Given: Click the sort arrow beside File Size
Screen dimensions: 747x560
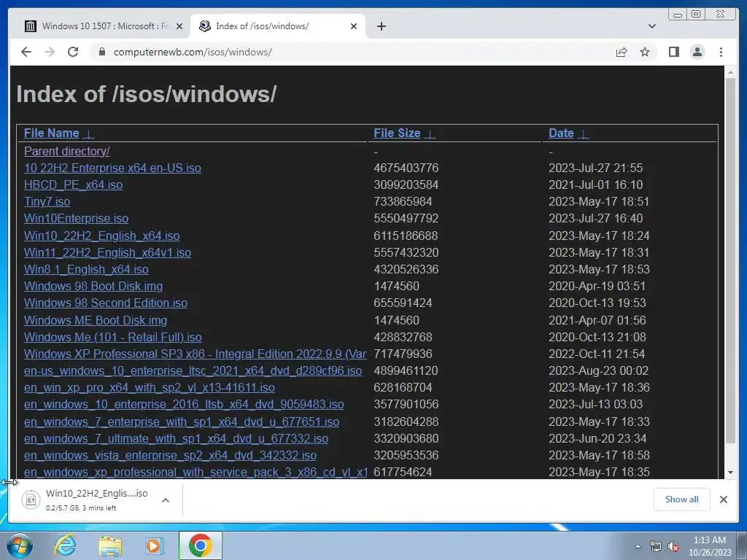Looking at the screenshot, I should 430,134.
